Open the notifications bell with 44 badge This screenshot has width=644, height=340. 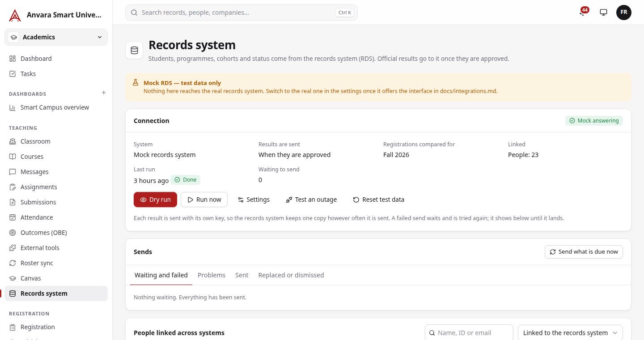(583, 12)
